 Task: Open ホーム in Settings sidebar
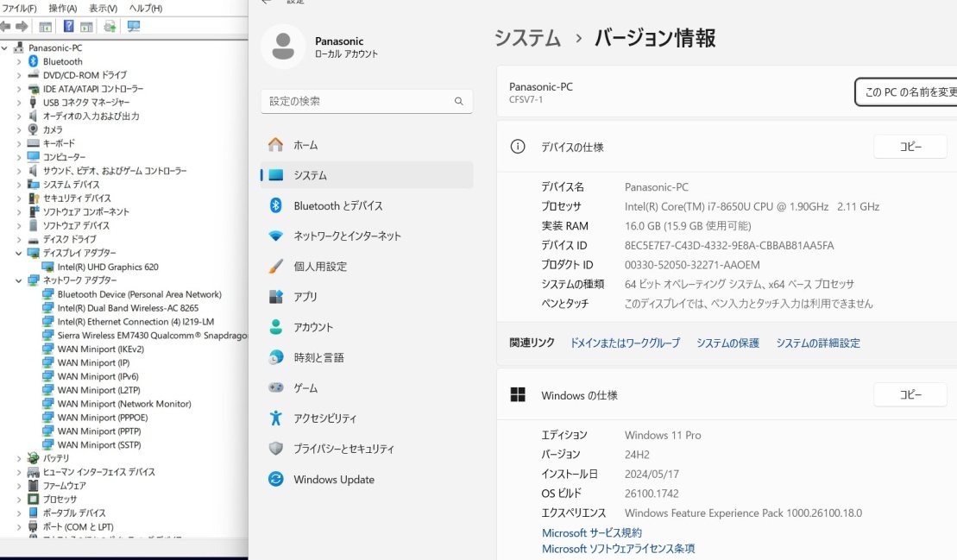pos(366,145)
